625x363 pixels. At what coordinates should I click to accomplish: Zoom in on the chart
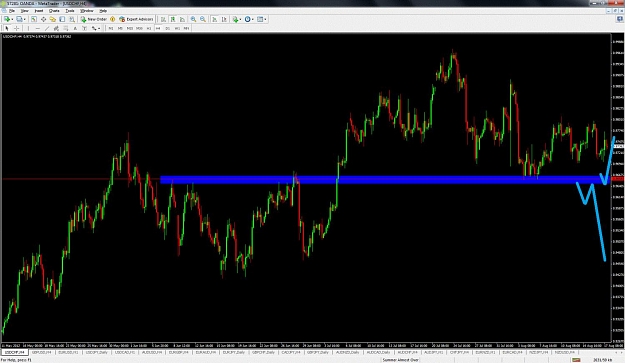[x=193, y=19]
